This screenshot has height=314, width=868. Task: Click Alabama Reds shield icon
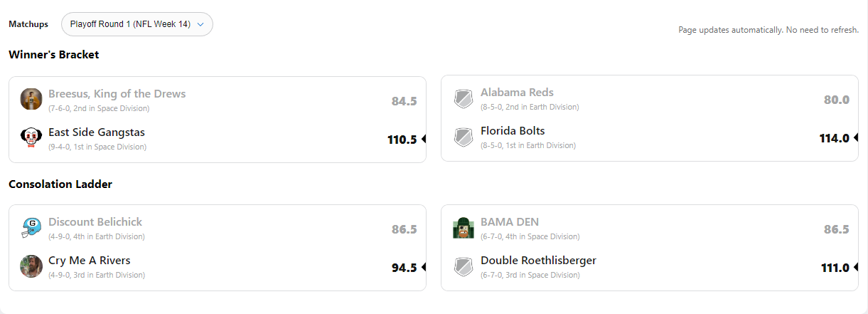tap(464, 99)
